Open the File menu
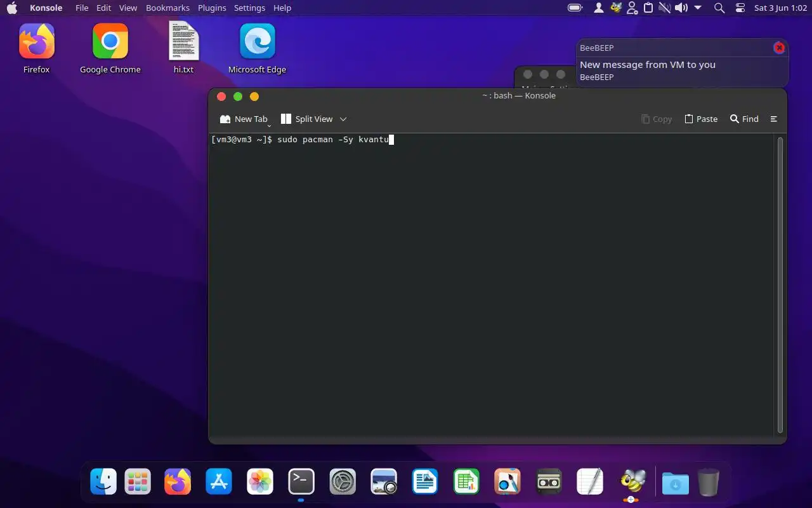This screenshot has height=508, width=812. pyautogui.click(x=82, y=8)
